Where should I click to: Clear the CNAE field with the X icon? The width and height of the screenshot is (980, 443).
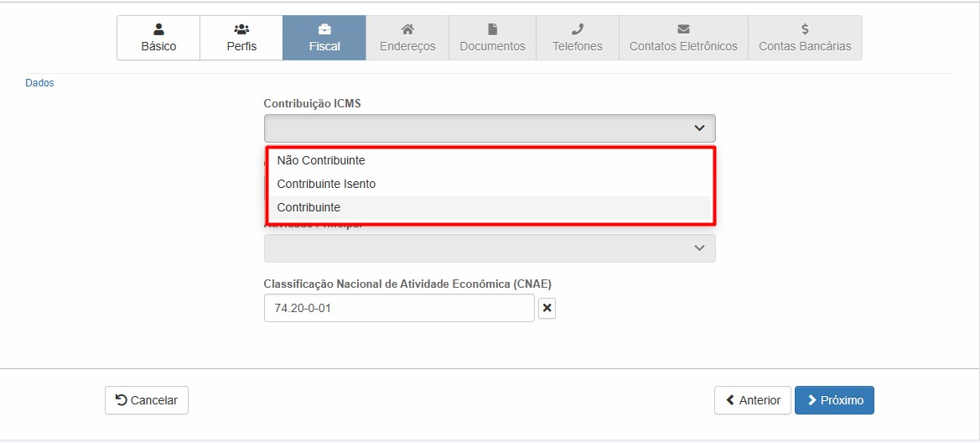tap(547, 309)
